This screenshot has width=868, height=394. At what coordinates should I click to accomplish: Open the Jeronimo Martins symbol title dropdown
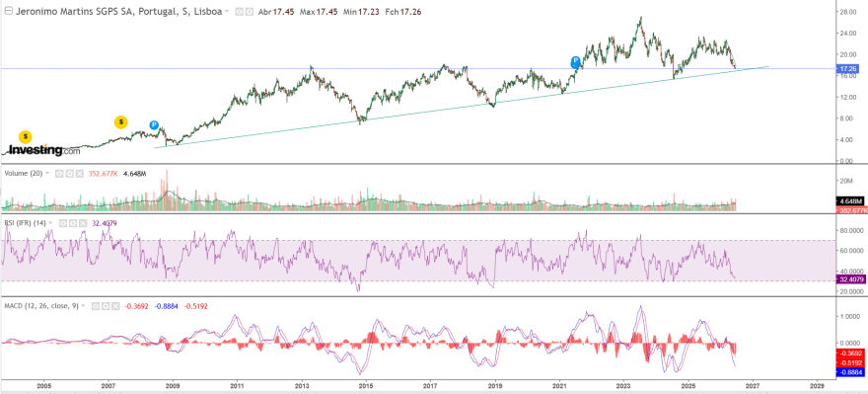227,11
